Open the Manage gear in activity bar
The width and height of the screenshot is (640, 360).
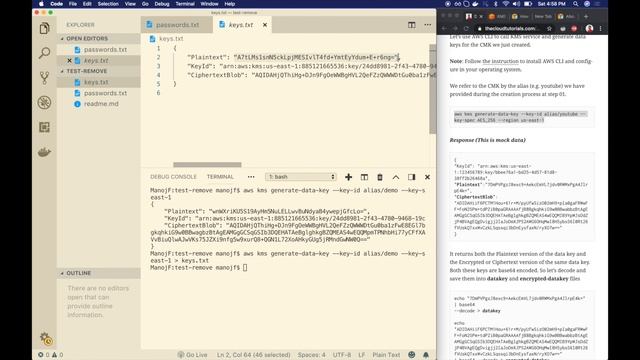(46, 338)
